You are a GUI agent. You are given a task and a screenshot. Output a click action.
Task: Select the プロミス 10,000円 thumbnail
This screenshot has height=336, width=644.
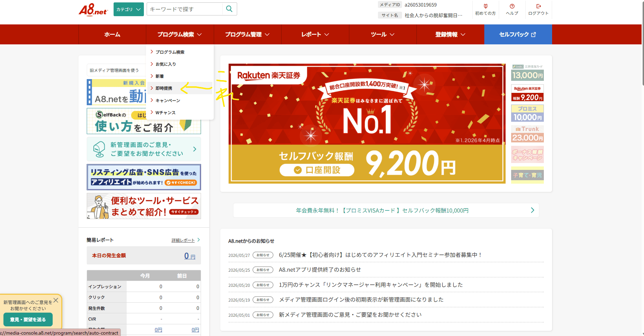tap(527, 113)
